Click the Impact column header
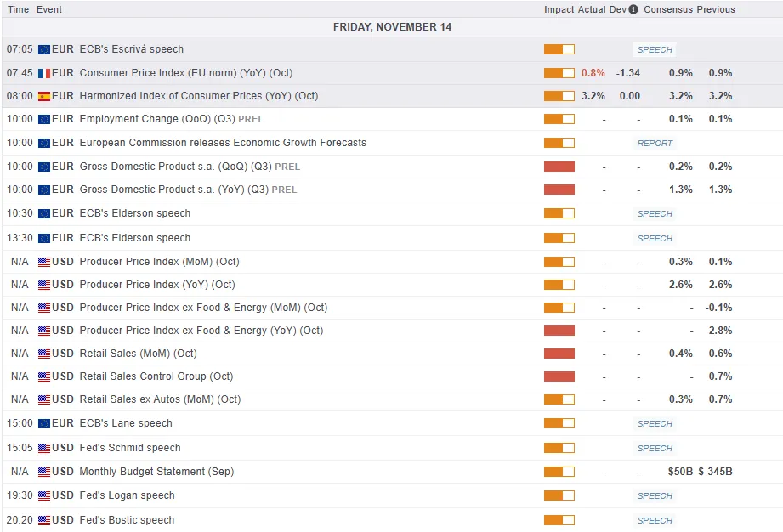 pyautogui.click(x=559, y=9)
